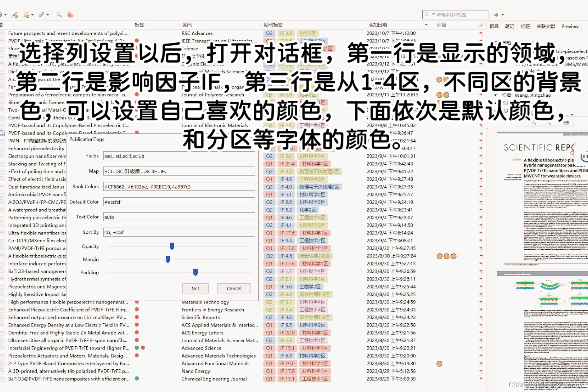Switch to the 信息 tab
The width and height of the screenshot is (588, 392).
coord(494,26)
